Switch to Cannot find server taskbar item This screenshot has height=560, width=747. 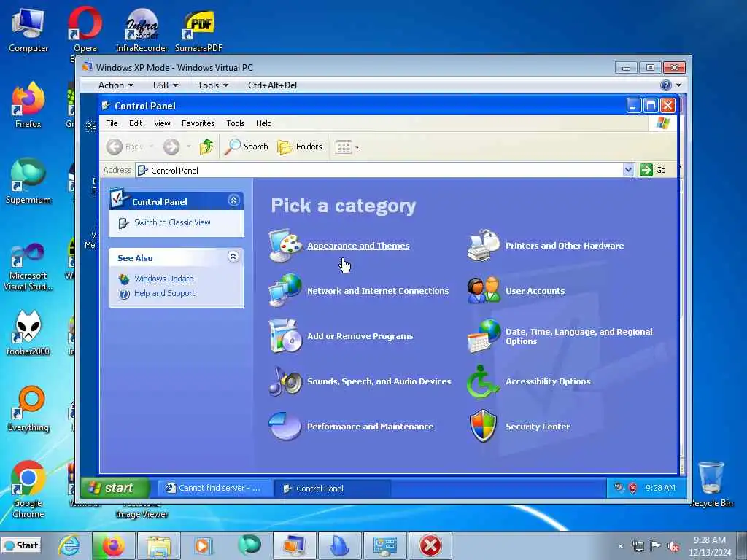point(215,488)
